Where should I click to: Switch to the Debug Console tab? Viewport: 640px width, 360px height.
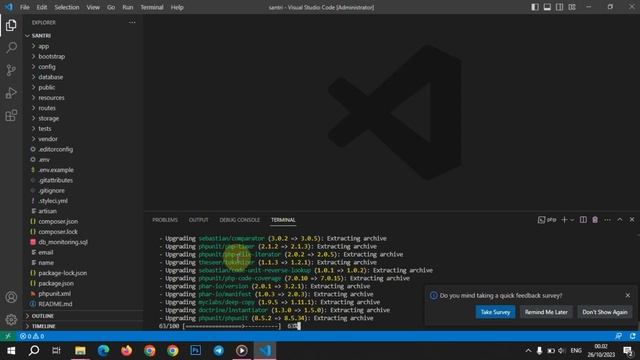coord(240,220)
